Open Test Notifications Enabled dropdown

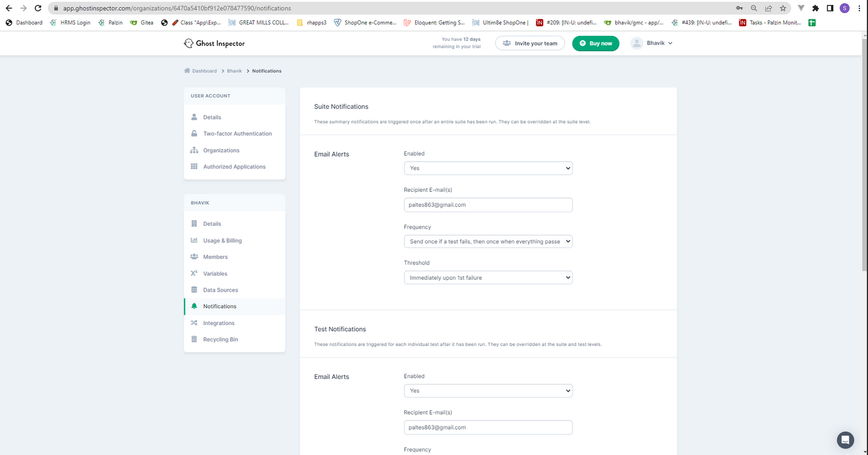(x=488, y=390)
